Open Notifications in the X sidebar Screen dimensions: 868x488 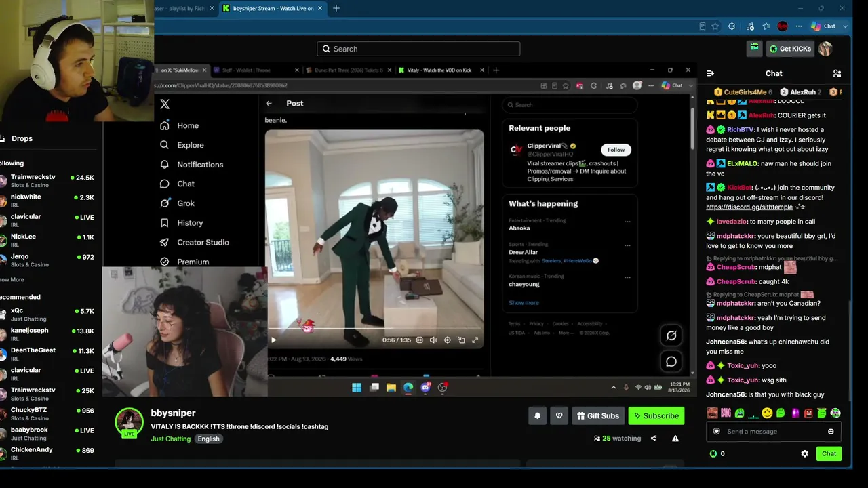pyautogui.click(x=191, y=165)
